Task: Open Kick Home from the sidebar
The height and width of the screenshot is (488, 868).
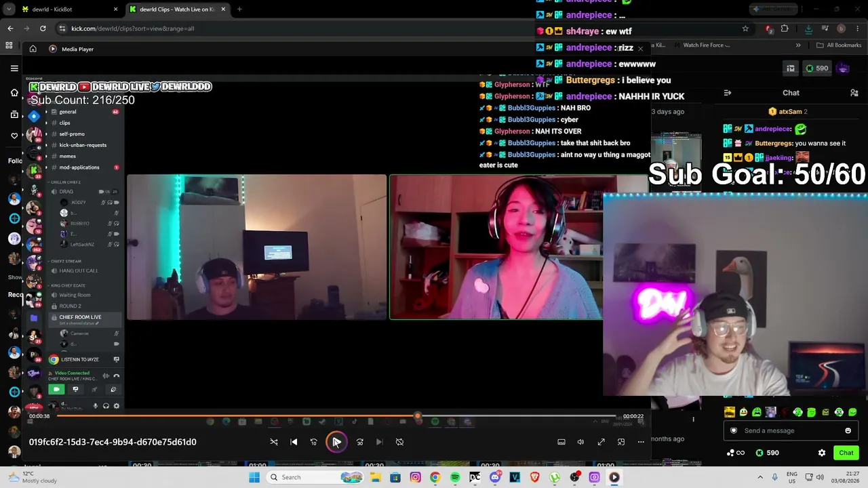Action: 14,92
